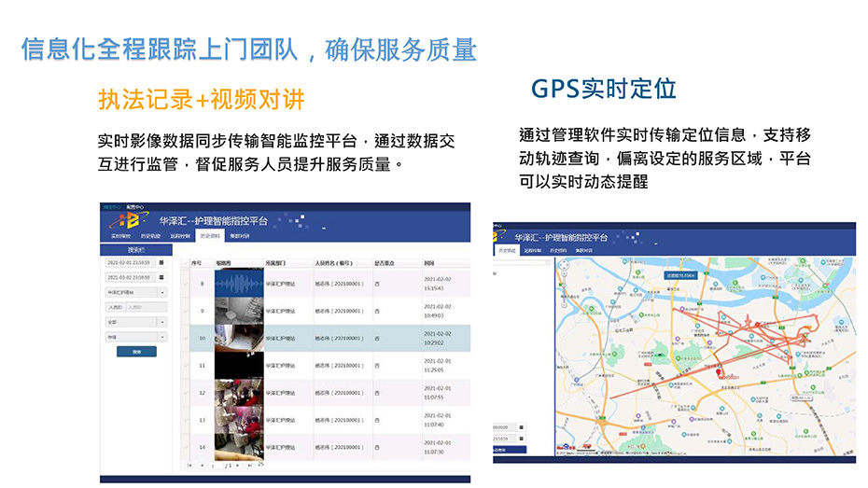The width and height of the screenshot is (868, 488).
Task: Select the checkbox for record row 12
Action: tap(186, 393)
